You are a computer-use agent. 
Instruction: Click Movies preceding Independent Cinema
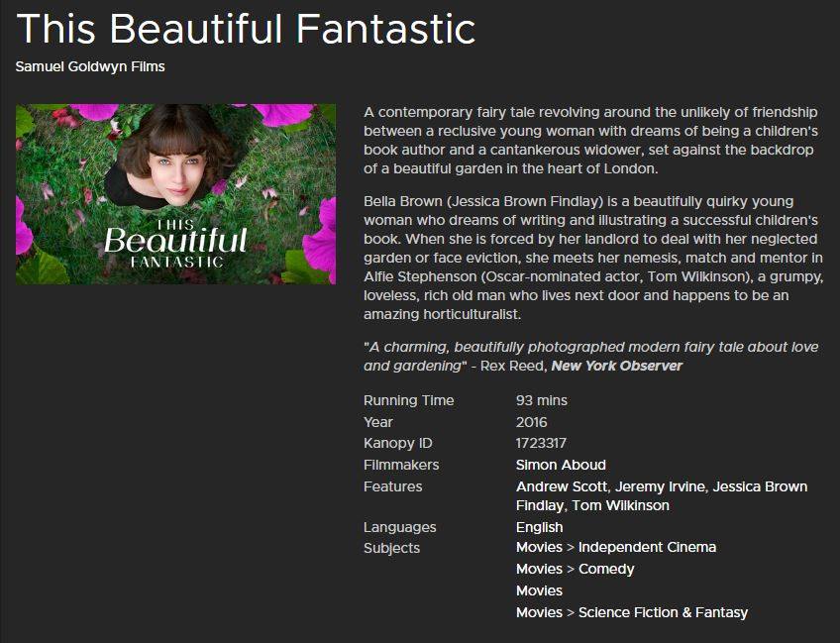(539, 547)
